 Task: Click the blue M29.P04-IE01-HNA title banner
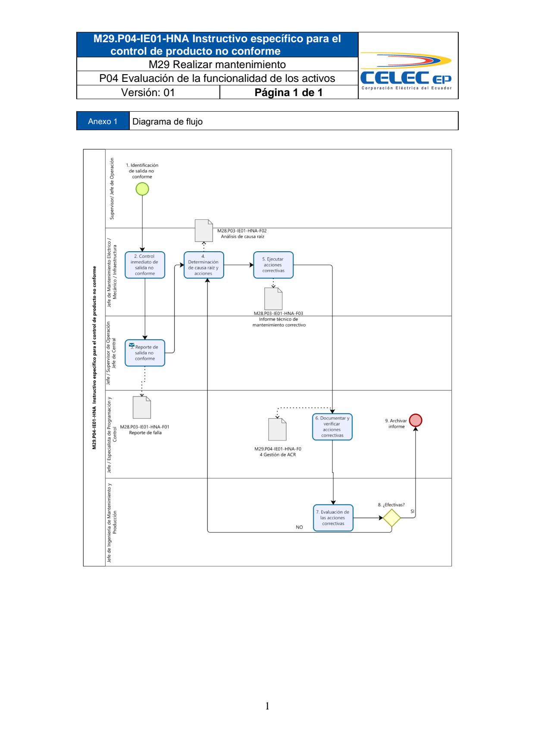[217, 45]
